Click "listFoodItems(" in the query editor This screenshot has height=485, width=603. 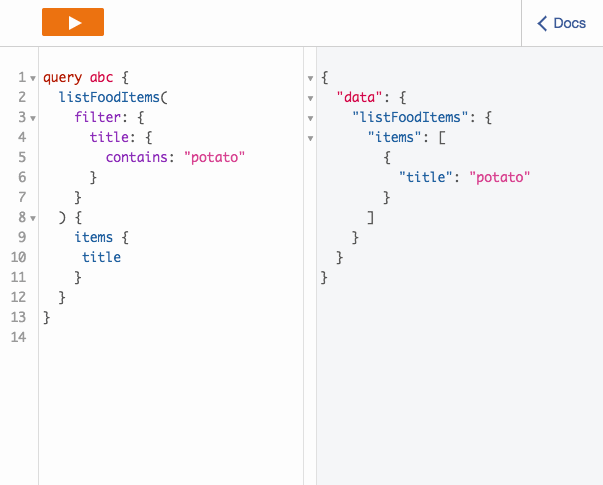tap(113, 97)
